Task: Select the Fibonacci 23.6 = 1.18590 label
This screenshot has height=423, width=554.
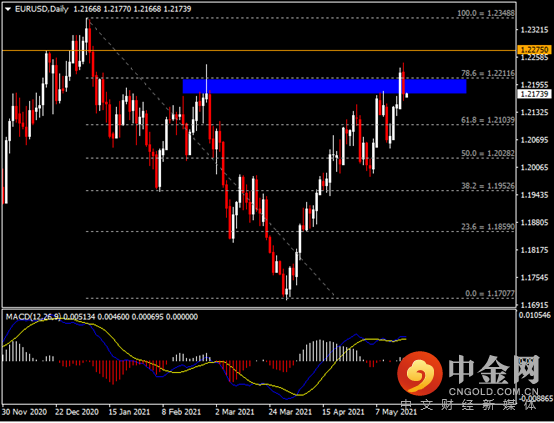Action: point(488,227)
